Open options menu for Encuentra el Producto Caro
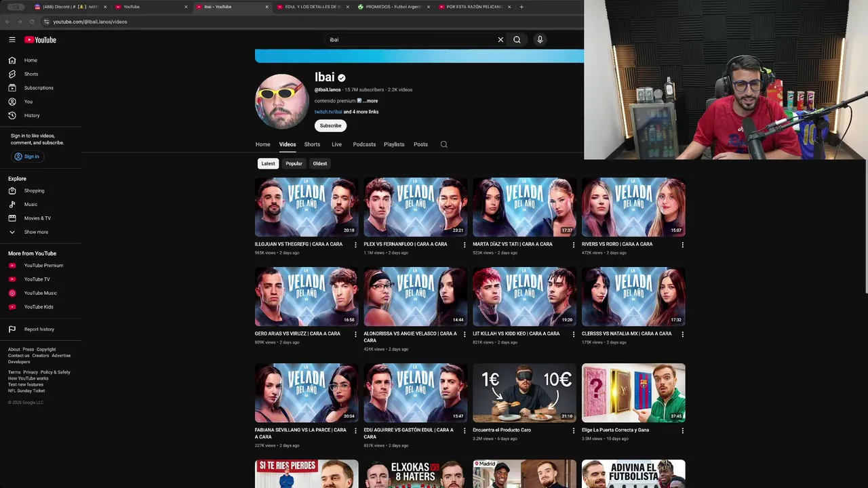The height and width of the screenshot is (488, 868). [574, 430]
